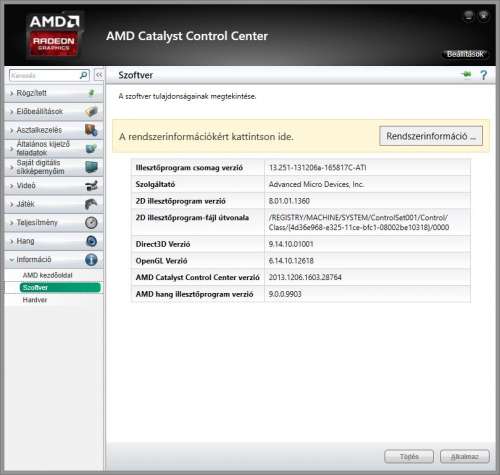Click 'Direct3D Verzió' row label
This screenshot has width=500, height=475.
click(x=163, y=244)
